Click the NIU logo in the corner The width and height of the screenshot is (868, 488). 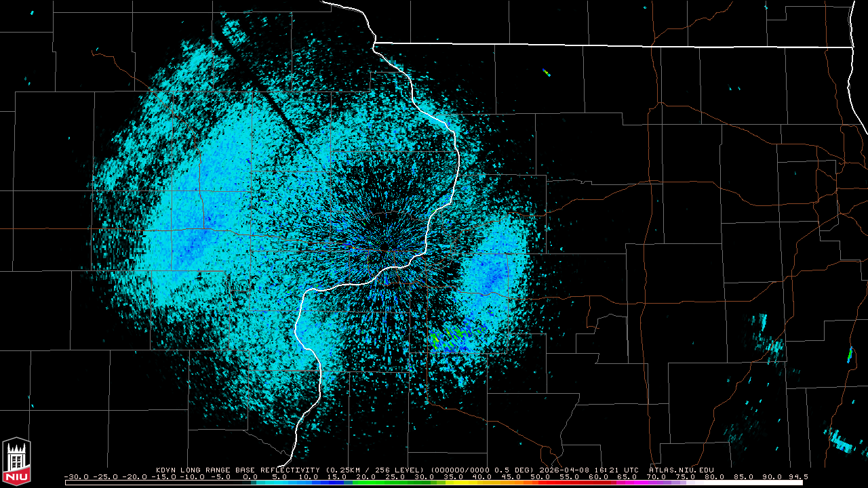click(16, 461)
